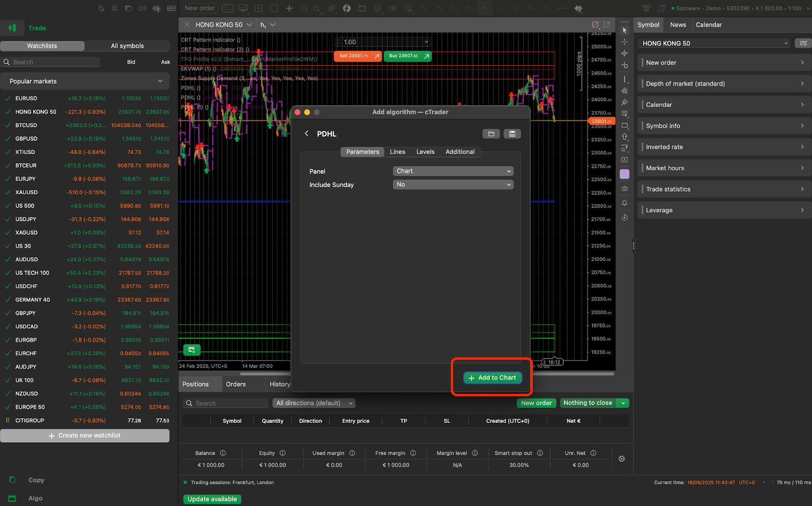812x506 pixels.
Task: Select the vertical line drawing tool
Action: click(x=625, y=79)
